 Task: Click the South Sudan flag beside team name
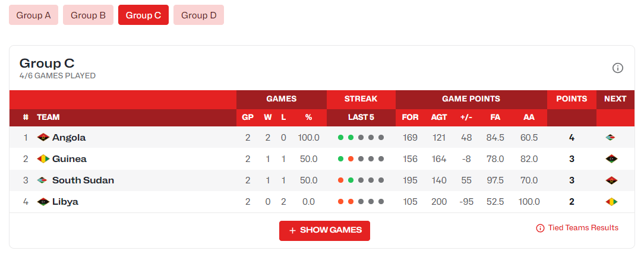tap(43, 180)
